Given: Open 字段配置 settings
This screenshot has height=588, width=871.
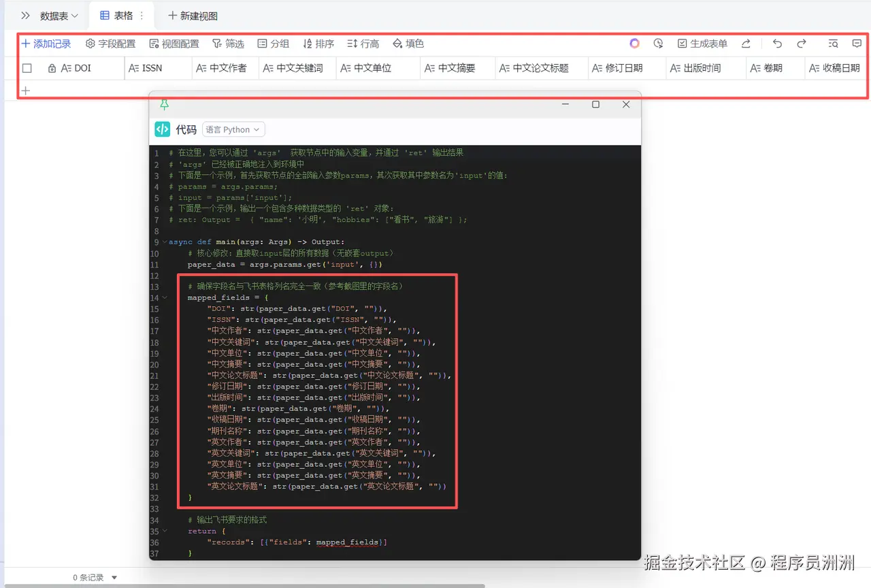Looking at the screenshot, I should 110,44.
